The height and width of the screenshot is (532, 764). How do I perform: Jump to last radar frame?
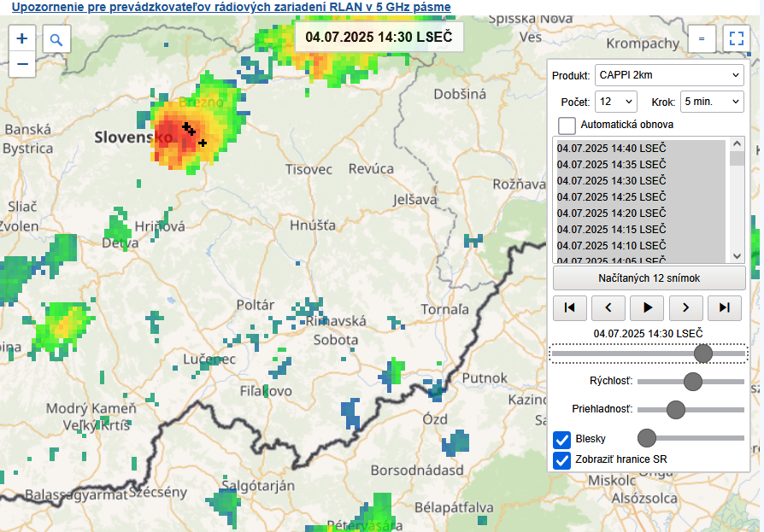pos(725,307)
